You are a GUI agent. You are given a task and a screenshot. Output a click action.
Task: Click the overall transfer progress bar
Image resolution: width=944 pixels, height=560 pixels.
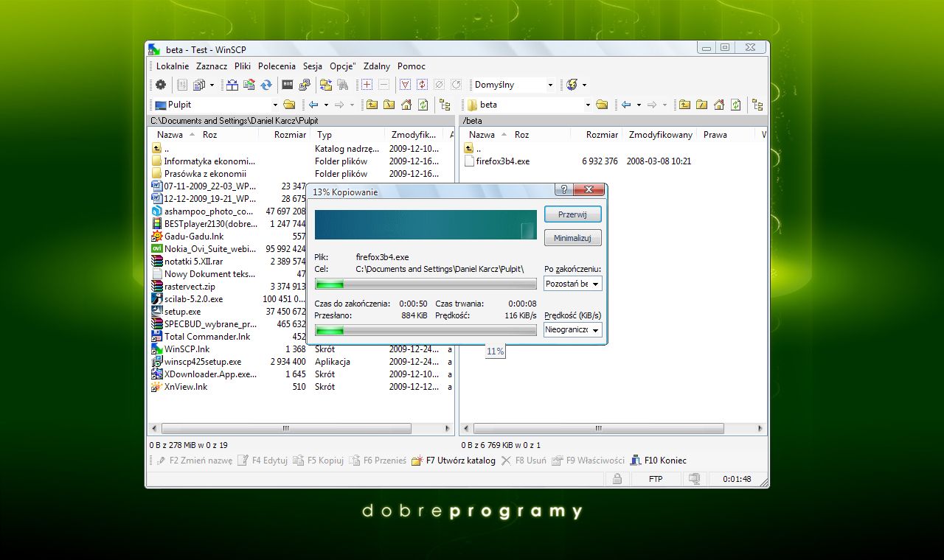[x=426, y=330]
